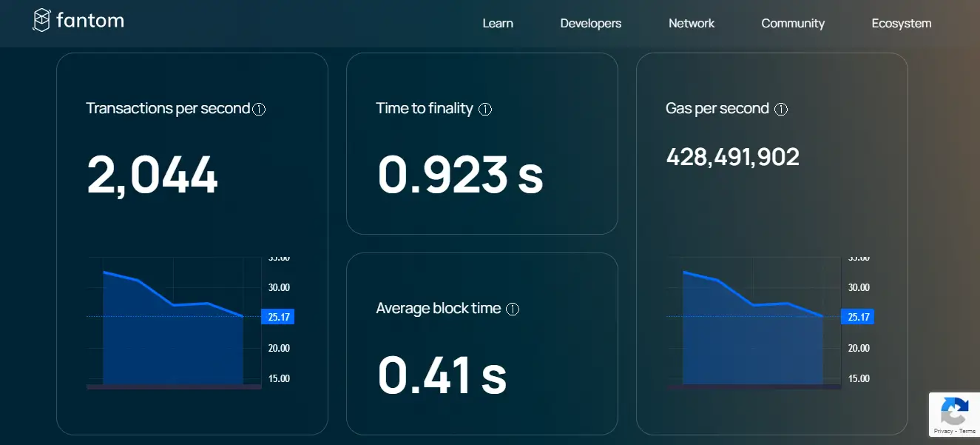980x445 pixels.
Task: Select the Transactions per second heading
Action: (x=168, y=108)
